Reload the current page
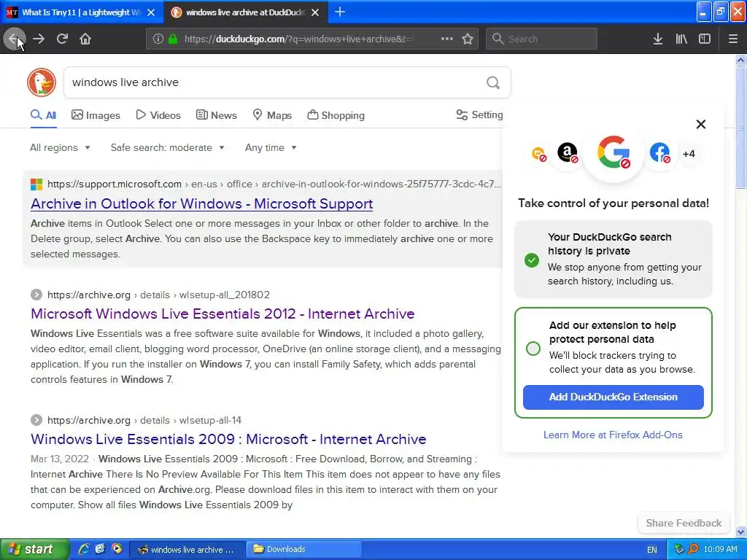The width and height of the screenshot is (747, 560). point(62,39)
